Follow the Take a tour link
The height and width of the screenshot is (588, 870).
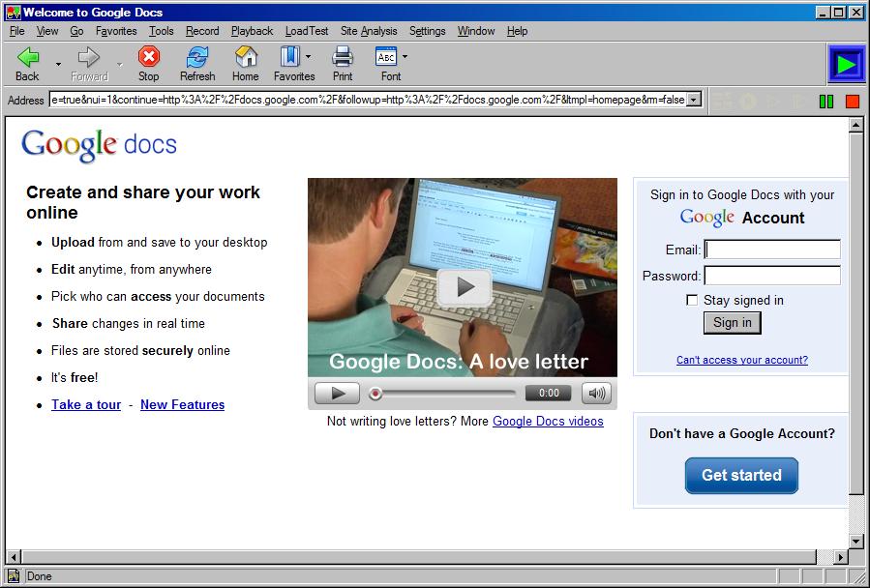coord(86,405)
